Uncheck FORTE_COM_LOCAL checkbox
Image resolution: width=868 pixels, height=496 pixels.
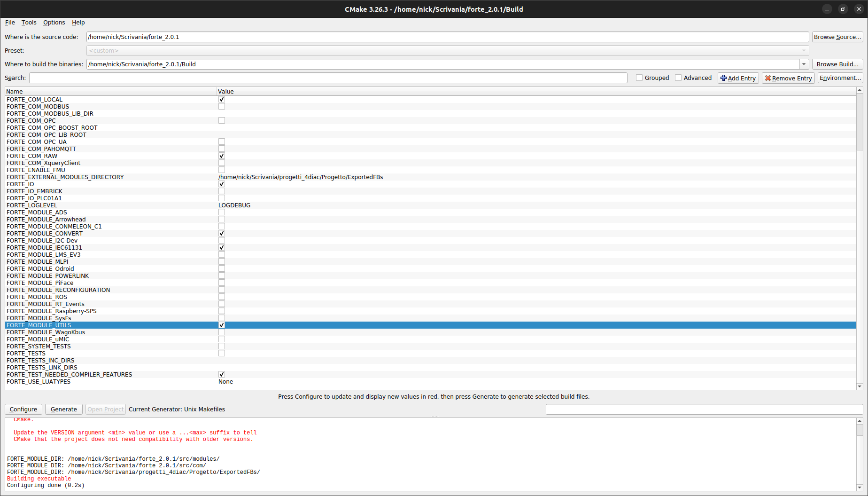[222, 99]
